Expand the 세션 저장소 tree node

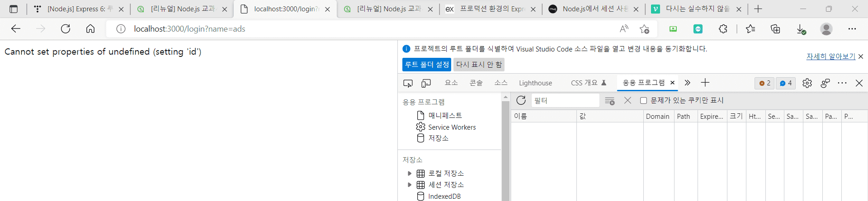(410, 185)
